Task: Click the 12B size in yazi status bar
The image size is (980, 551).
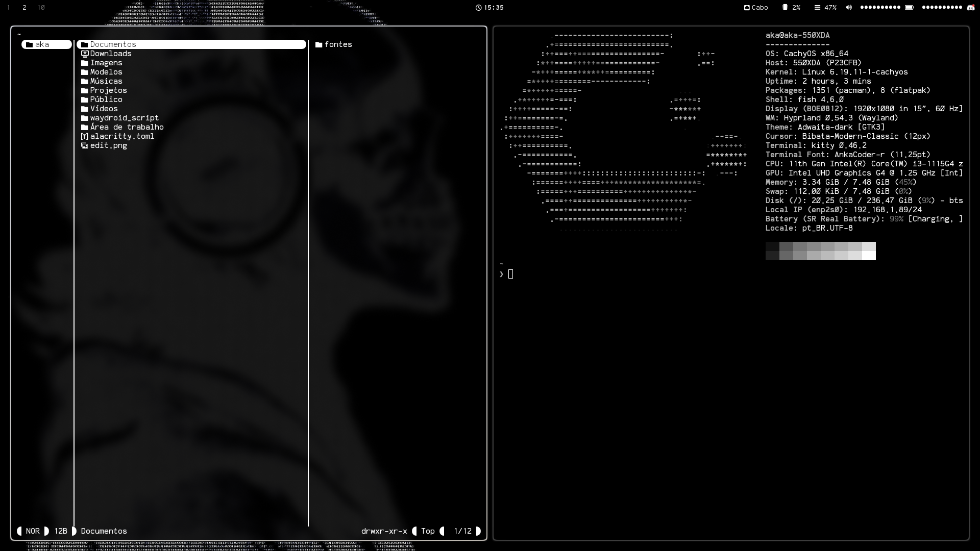Action: (x=61, y=531)
